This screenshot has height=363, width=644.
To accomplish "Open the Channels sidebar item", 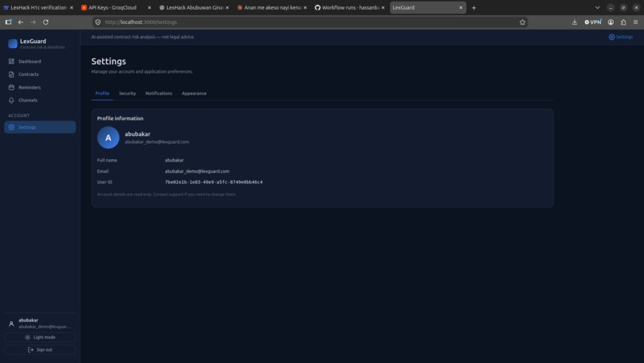I will point(40,100).
